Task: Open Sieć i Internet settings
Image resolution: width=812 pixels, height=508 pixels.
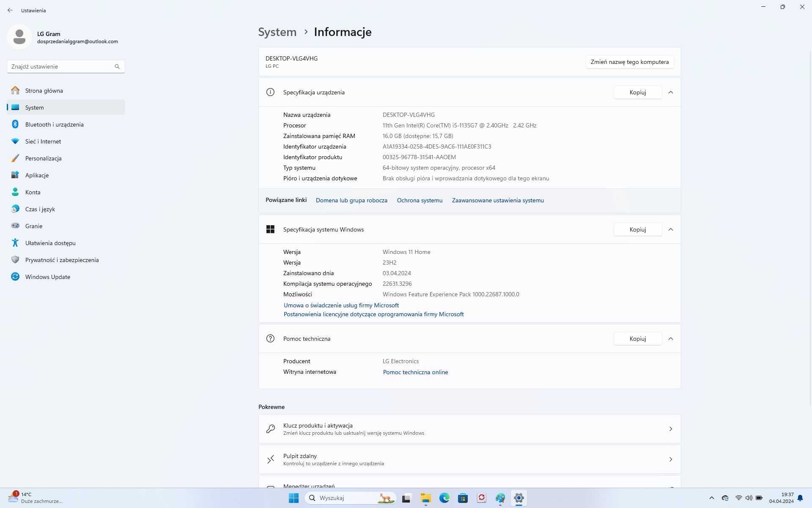Action: pos(66,141)
